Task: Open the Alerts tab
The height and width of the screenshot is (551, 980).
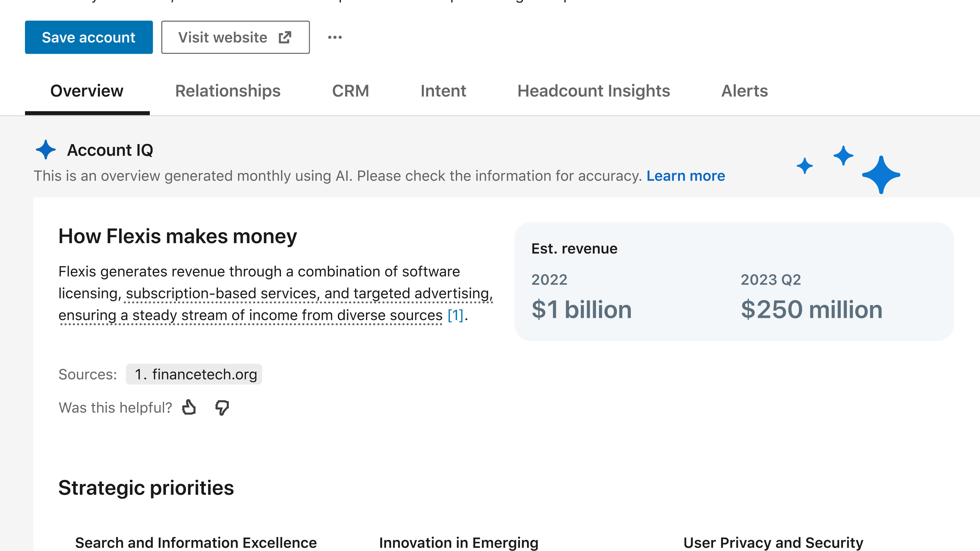Action: pos(744,91)
